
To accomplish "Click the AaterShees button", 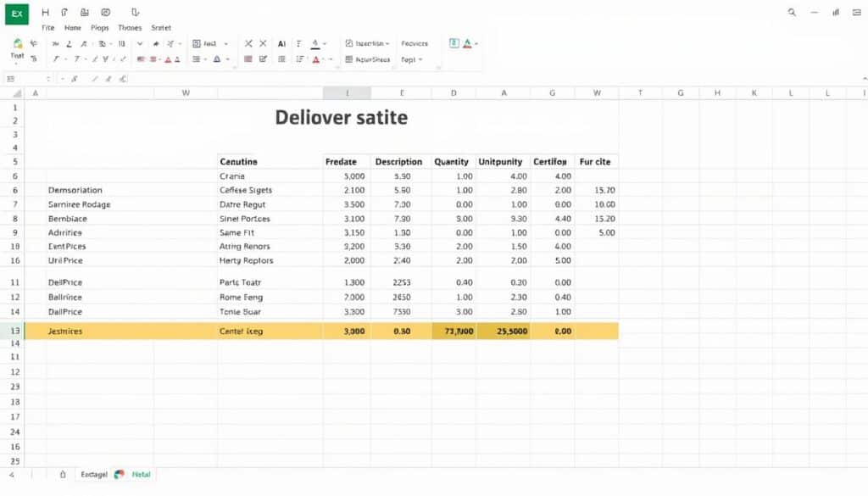I will pos(373,59).
